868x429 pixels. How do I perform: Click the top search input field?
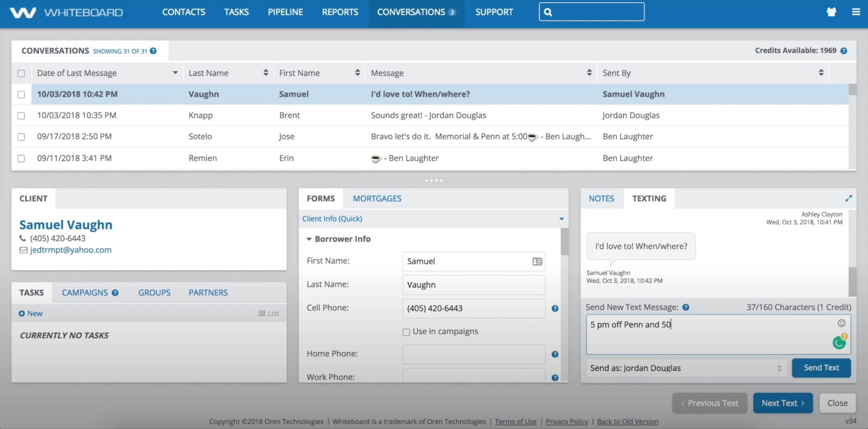pyautogui.click(x=592, y=12)
